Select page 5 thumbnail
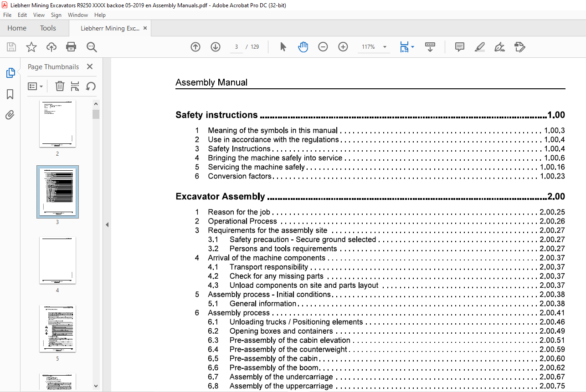The image size is (586, 392). point(57,328)
